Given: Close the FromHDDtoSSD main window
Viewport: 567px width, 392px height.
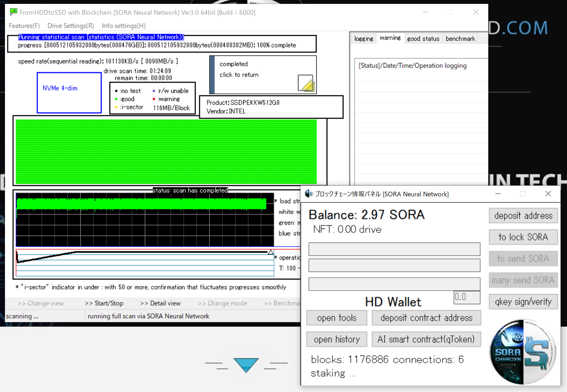Looking at the screenshot, I should point(476,12).
